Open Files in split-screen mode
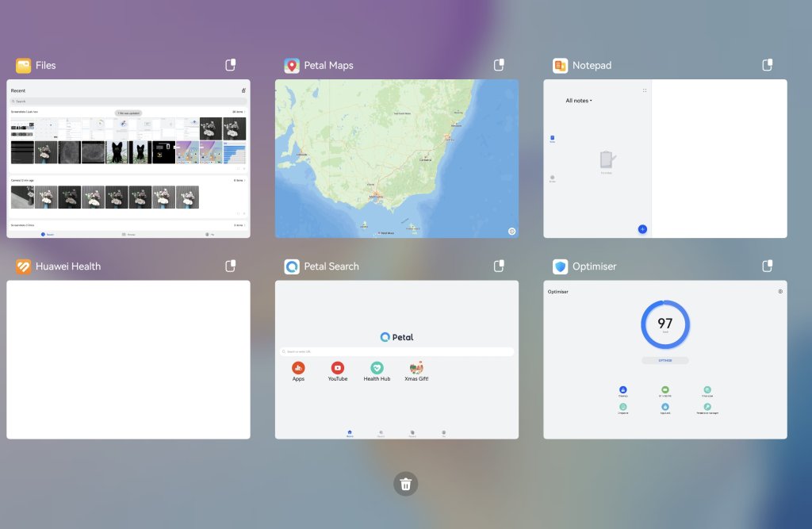This screenshot has width=812, height=529. click(231, 65)
